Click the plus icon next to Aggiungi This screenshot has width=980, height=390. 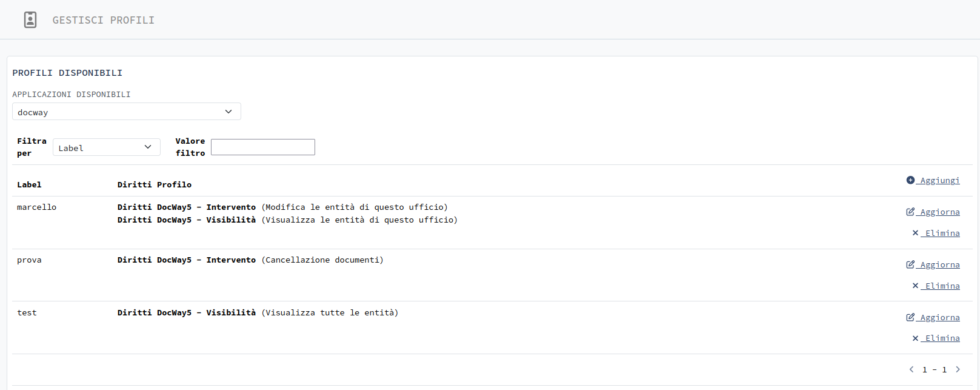[x=910, y=180]
